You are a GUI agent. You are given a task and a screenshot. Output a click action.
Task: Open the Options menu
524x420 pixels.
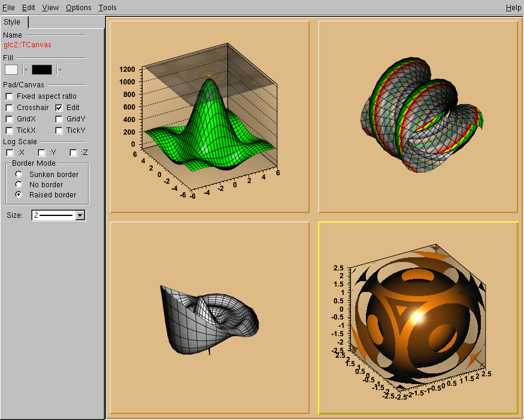coord(78,8)
